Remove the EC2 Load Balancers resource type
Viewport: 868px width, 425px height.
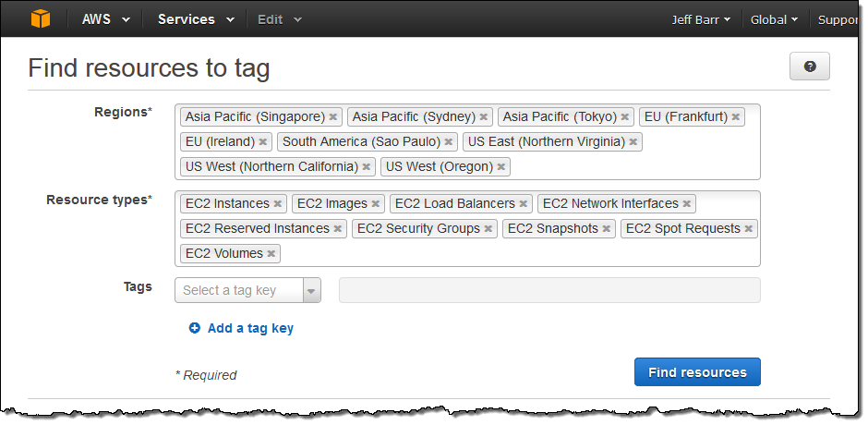pos(524,204)
